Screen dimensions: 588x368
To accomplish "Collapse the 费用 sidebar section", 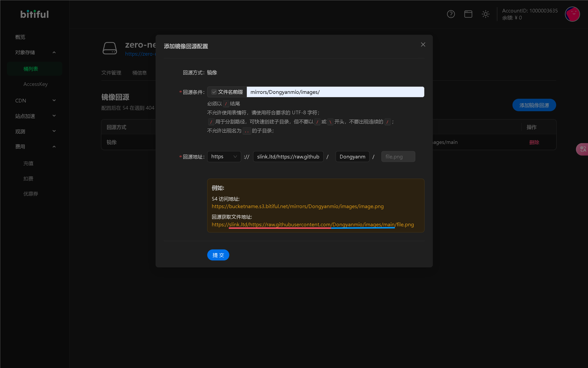I will point(54,147).
